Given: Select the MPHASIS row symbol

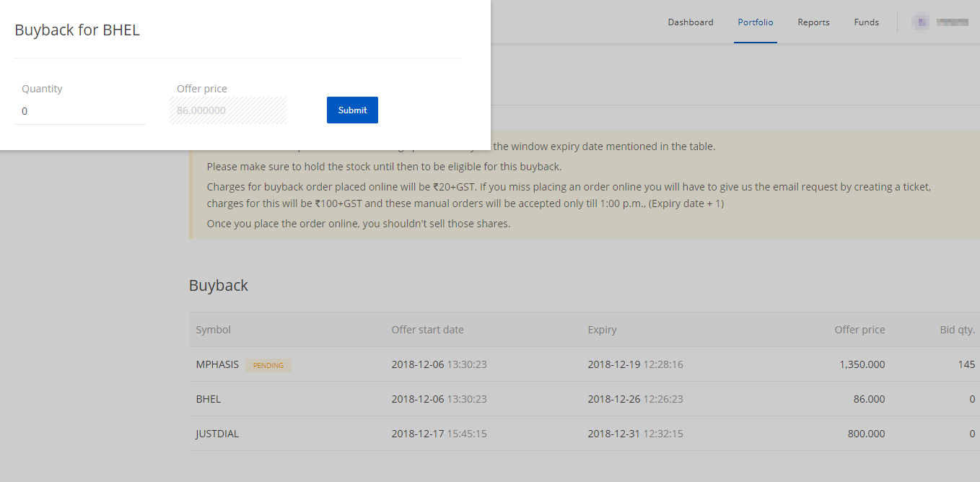Looking at the screenshot, I should click(217, 364).
